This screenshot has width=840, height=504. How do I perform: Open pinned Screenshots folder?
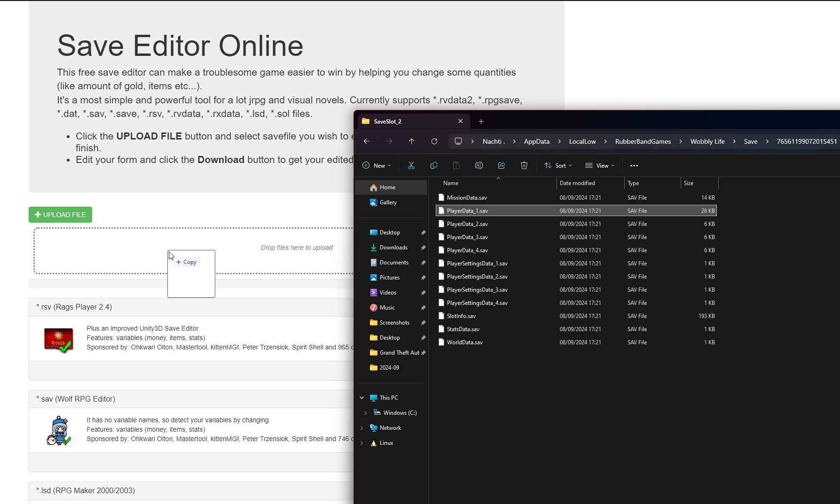pyautogui.click(x=394, y=323)
